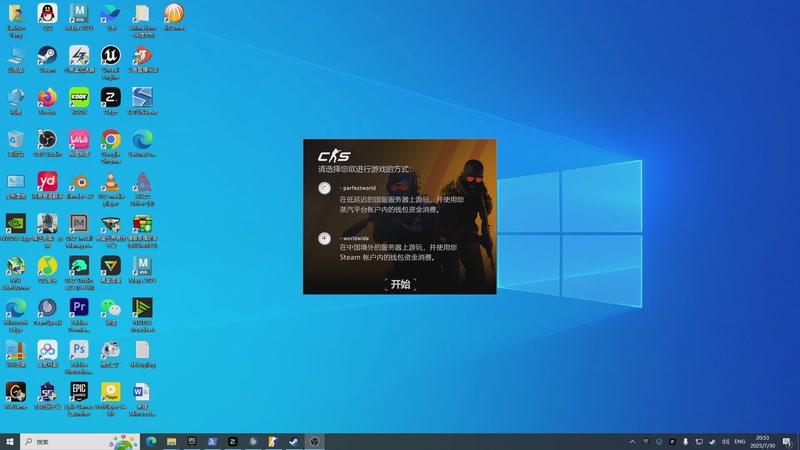Open the Recycle Bin icon

[16, 143]
